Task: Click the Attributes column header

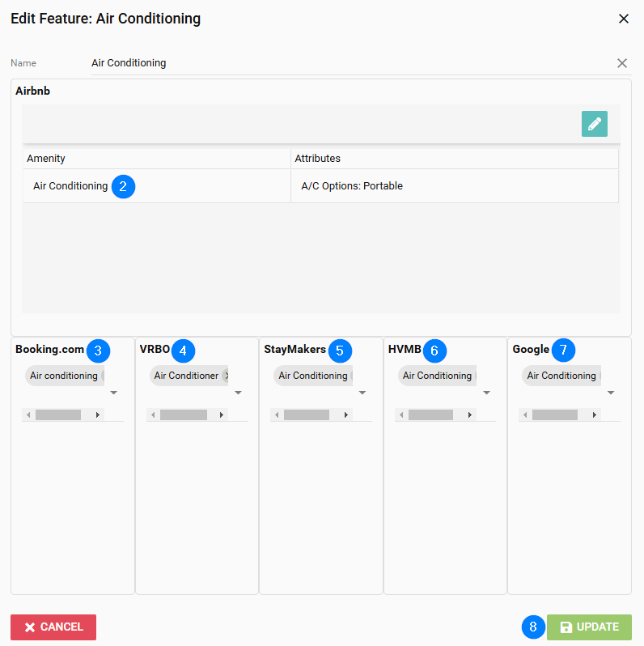Action: (318, 159)
